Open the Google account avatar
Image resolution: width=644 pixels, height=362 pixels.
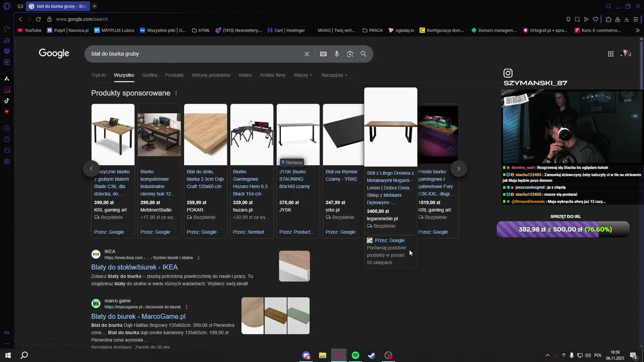[626, 54]
